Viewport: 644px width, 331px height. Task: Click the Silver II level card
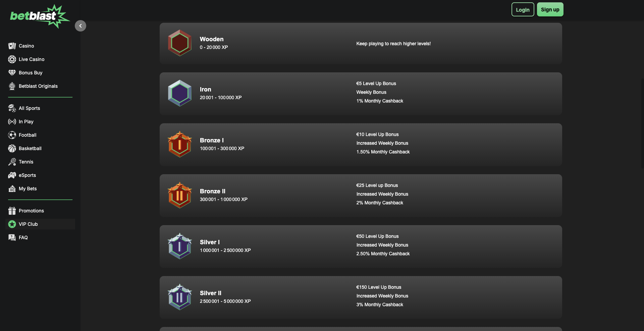(361, 297)
